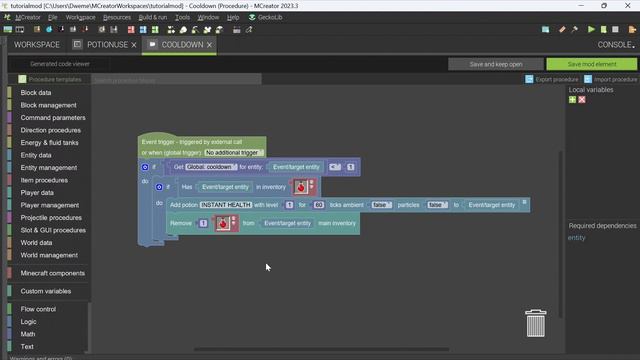Image resolution: width=640 pixels, height=360 pixels.
Task: Open the comparison operator dropdown in if block
Action: coord(335,167)
